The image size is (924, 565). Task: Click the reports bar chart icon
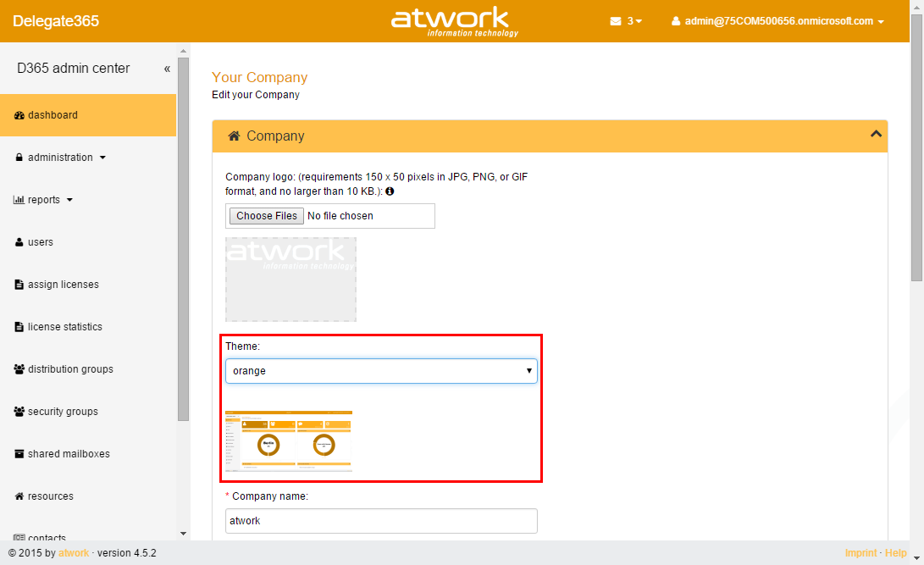coord(19,200)
